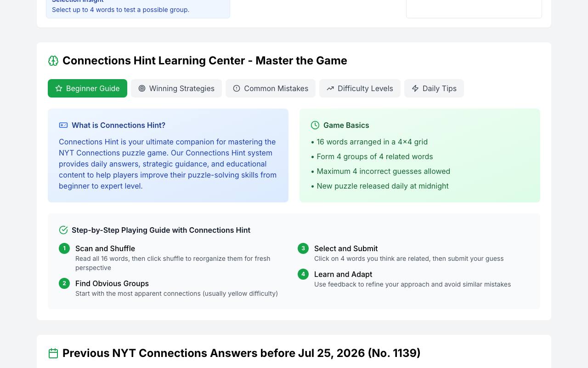The height and width of the screenshot is (368, 588).
Task: Click the green step 4 number badge
Action: click(x=303, y=274)
